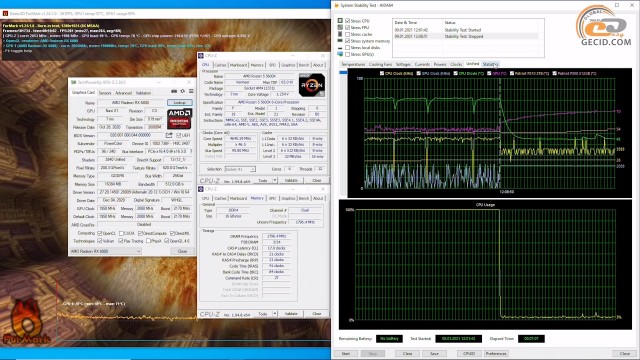Click the AMD Radeon logo in GPU-Z
Image resolution: width=640 pixels, height=360 pixels.
point(179,119)
